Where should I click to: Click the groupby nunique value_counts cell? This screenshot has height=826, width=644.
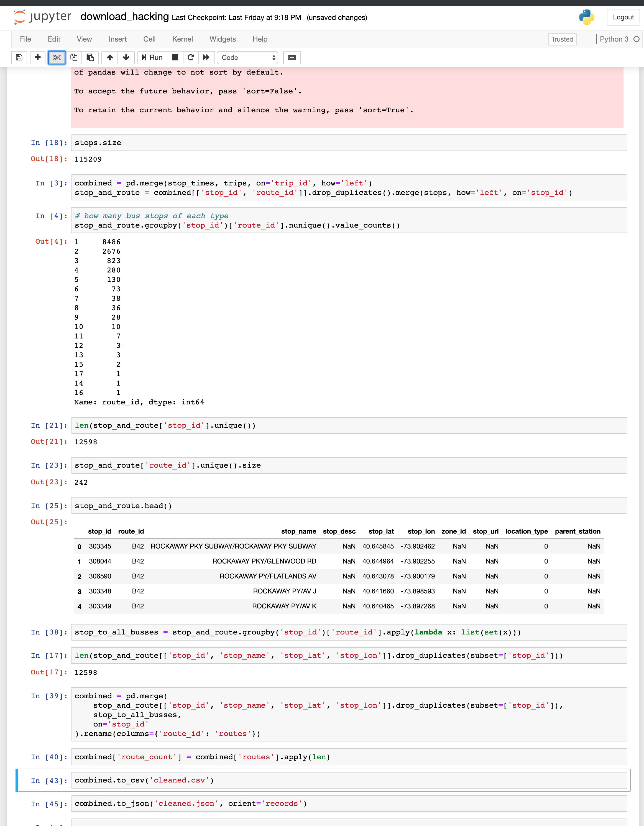(x=349, y=220)
